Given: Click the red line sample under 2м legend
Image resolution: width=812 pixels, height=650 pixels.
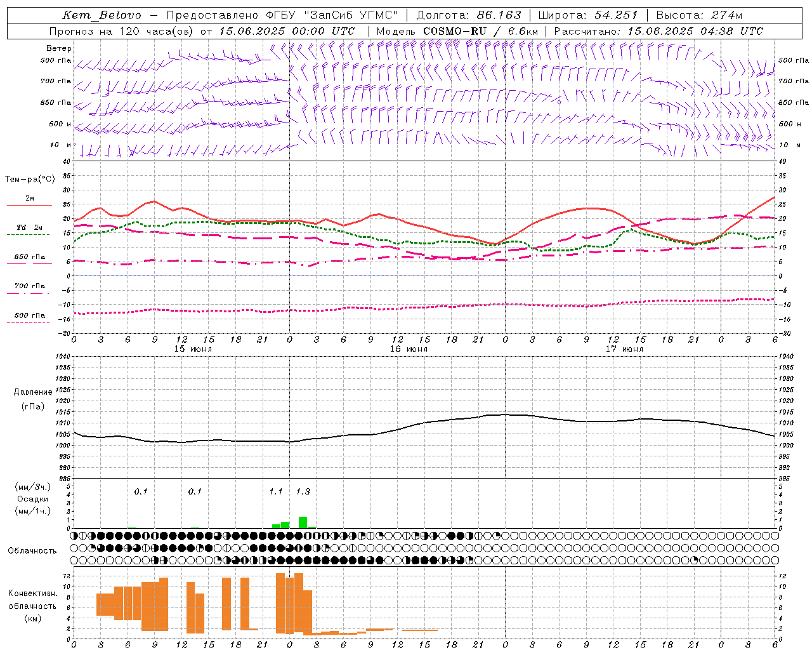Looking at the screenshot, I should click(x=29, y=206).
